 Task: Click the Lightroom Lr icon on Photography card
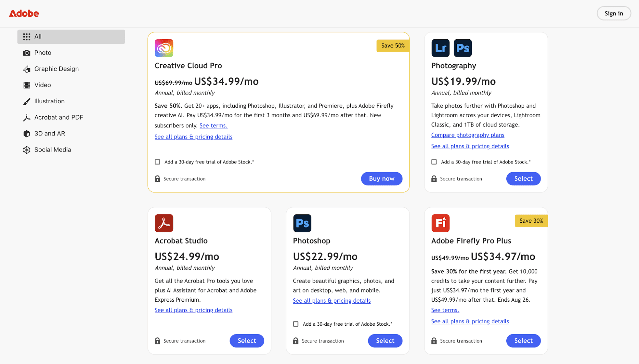pyautogui.click(x=440, y=48)
